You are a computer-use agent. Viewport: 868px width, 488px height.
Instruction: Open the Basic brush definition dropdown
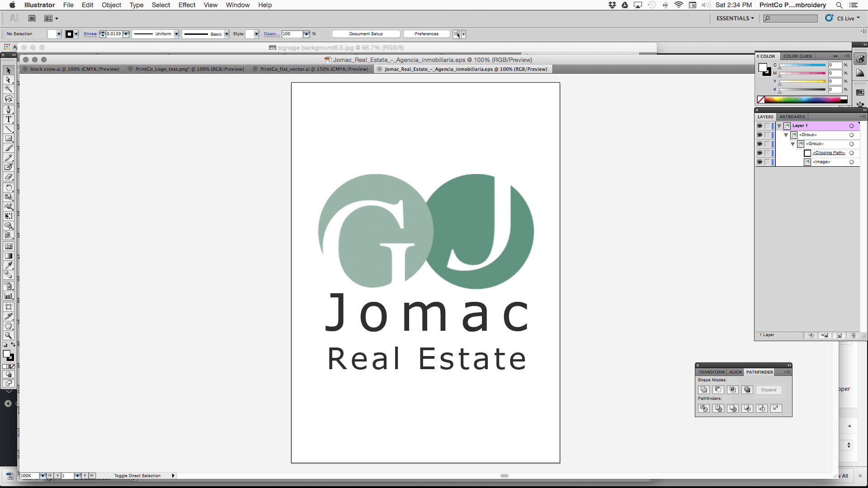[x=226, y=34]
